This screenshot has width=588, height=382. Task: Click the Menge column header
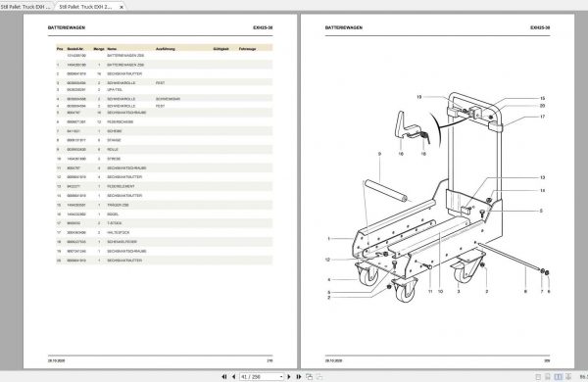[x=99, y=49]
